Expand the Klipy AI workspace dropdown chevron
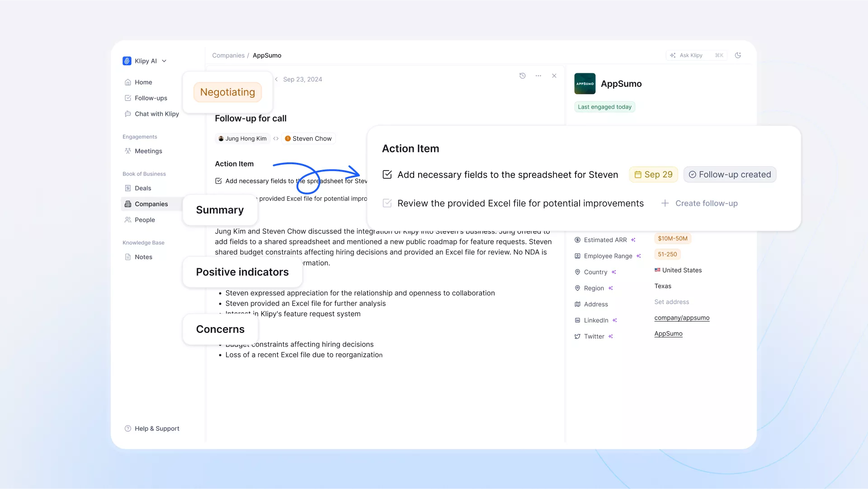Image resolution: width=868 pixels, height=489 pixels. click(164, 61)
